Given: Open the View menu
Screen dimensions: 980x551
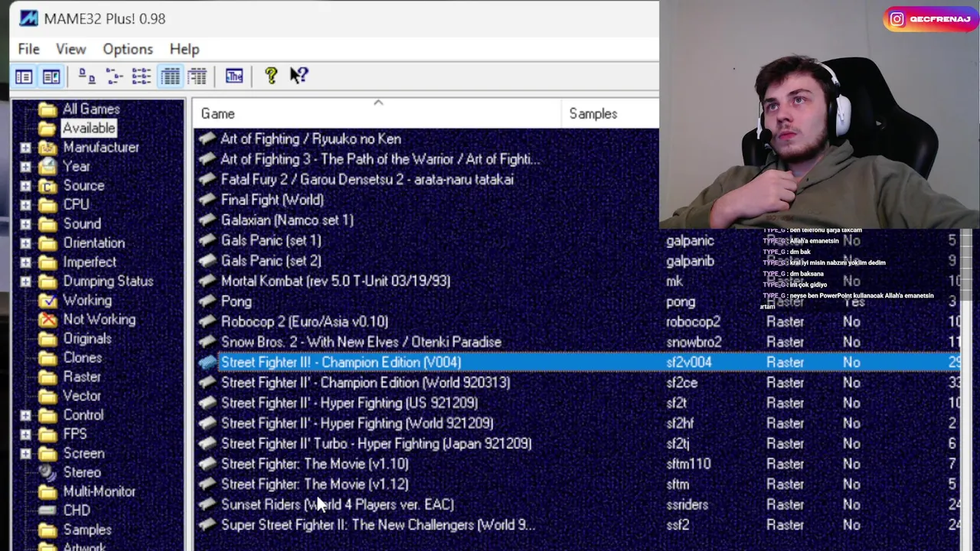Looking at the screenshot, I should click(70, 49).
